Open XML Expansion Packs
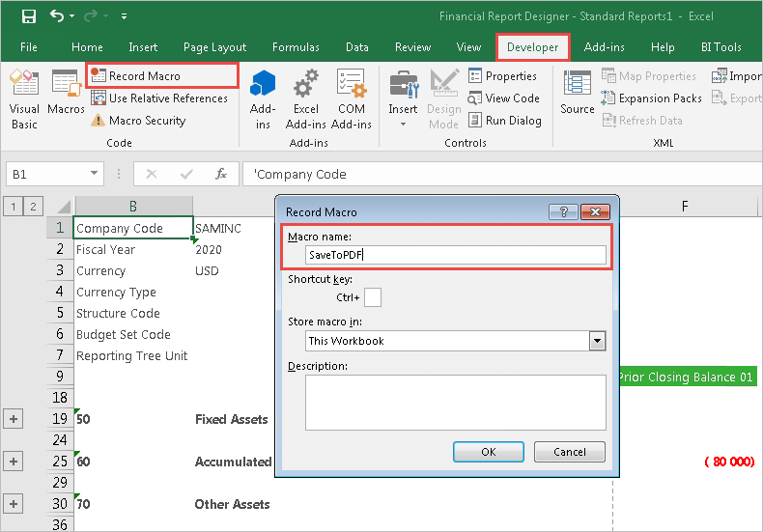The width and height of the screenshot is (763, 532). point(652,98)
